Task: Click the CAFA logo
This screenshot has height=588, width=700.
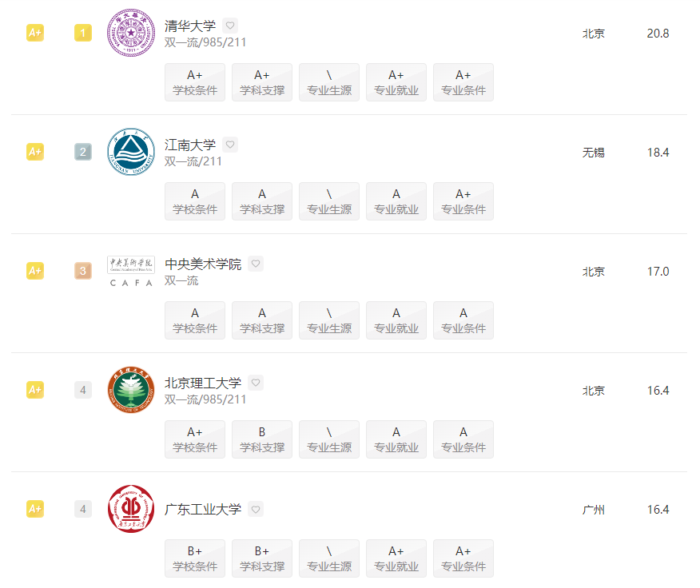Action: 131,272
